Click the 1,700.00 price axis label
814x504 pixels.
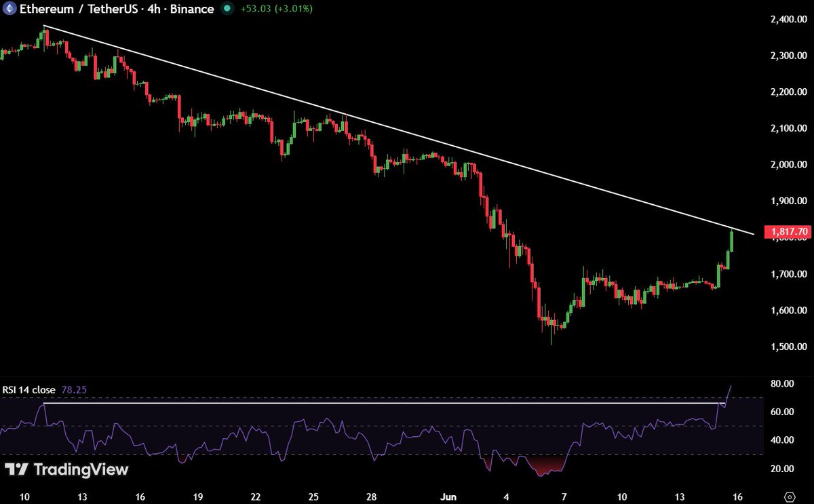pyautogui.click(x=788, y=274)
